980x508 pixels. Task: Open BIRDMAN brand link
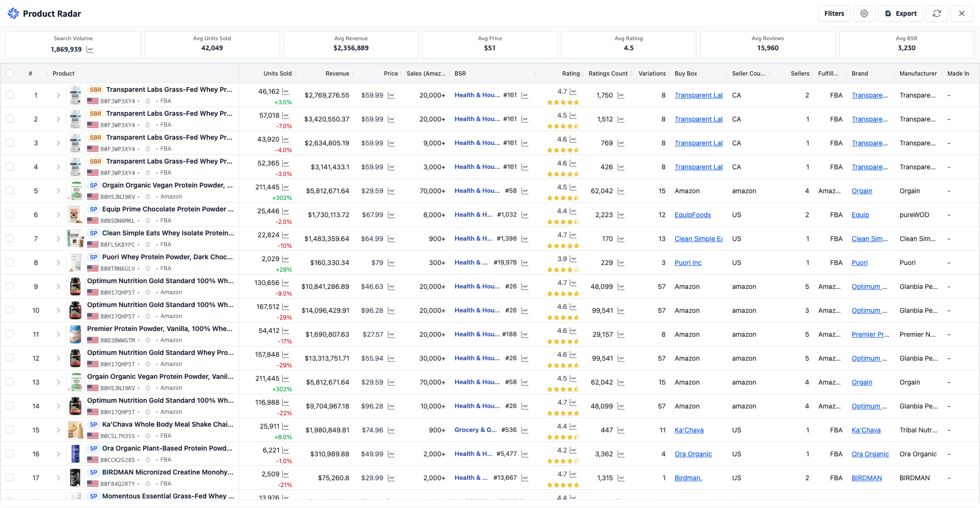(867, 478)
